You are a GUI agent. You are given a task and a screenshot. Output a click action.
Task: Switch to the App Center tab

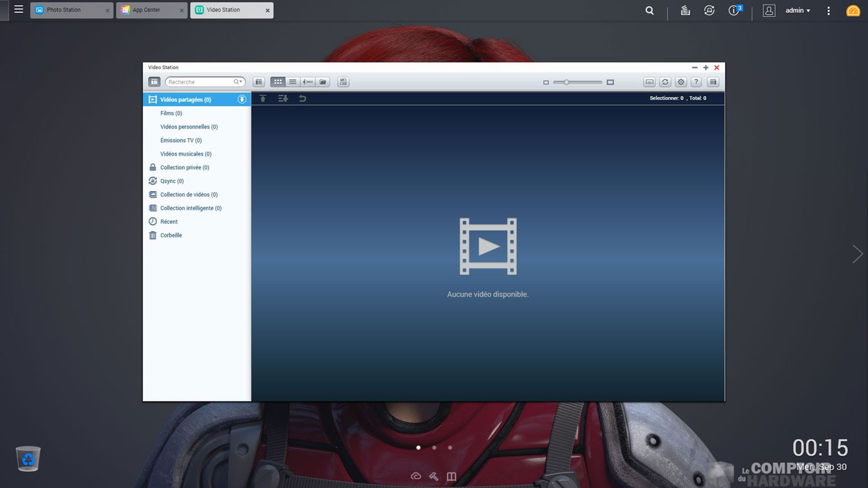(x=146, y=10)
